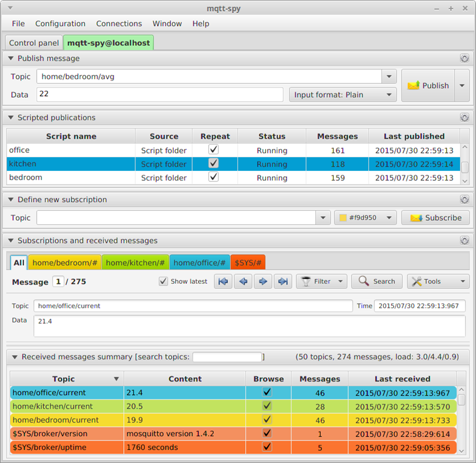Screen dimensions: 476x463
Task: Jump to first message arrow button
Action: click(x=223, y=281)
